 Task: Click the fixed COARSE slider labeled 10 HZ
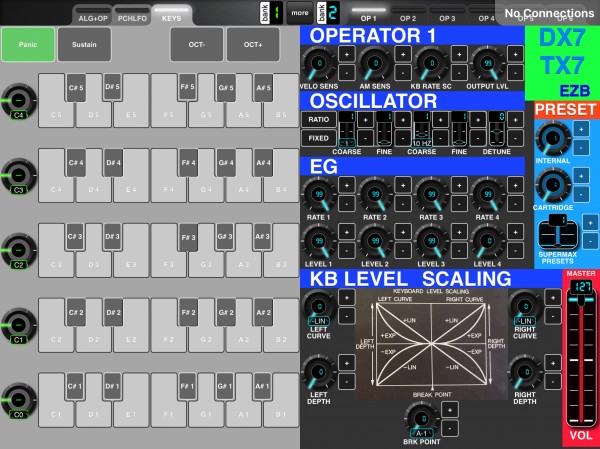pos(422,129)
